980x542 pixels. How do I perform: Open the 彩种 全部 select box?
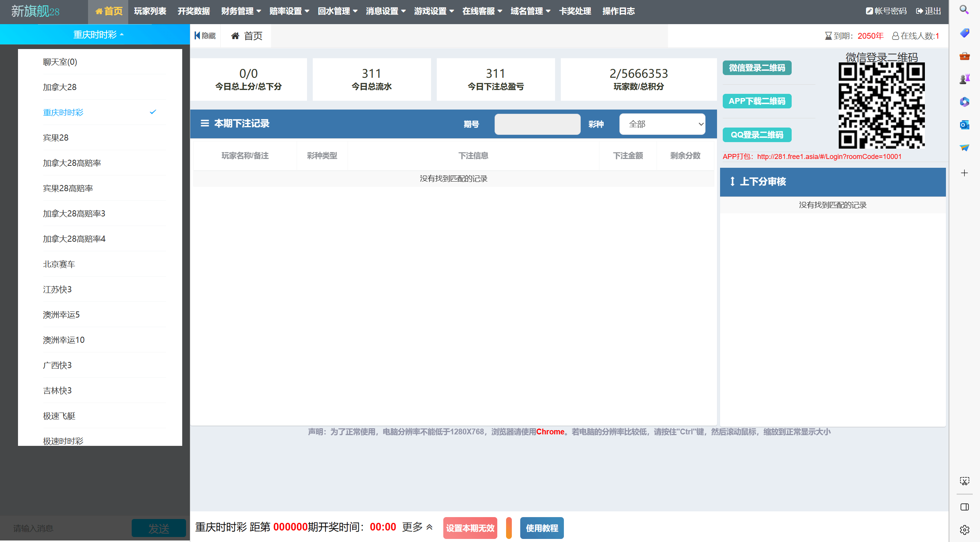point(662,124)
